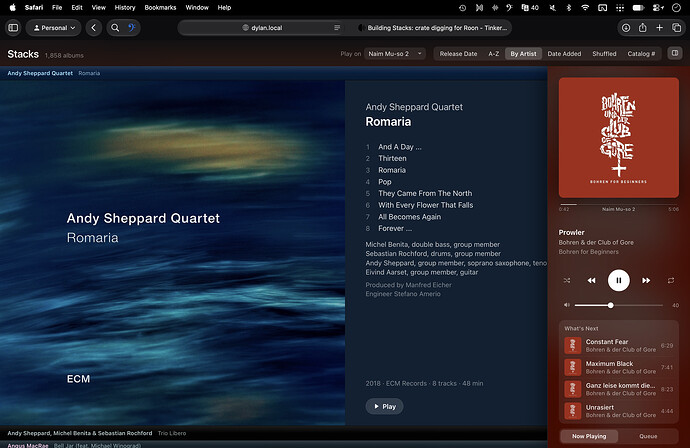The height and width of the screenshot is (448, 690).
Task: Select track All Becomes Again
Action: click(409, 217)
